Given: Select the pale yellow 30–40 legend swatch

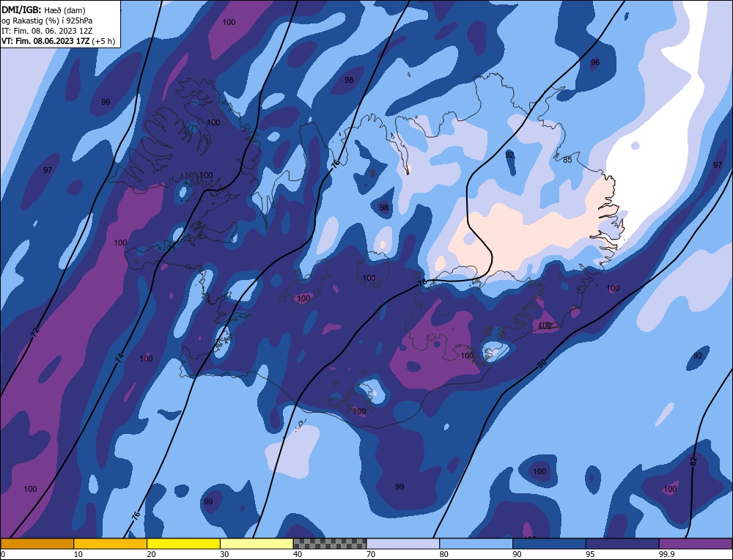Looking at the screenshot, I should (x=257, y=544).
